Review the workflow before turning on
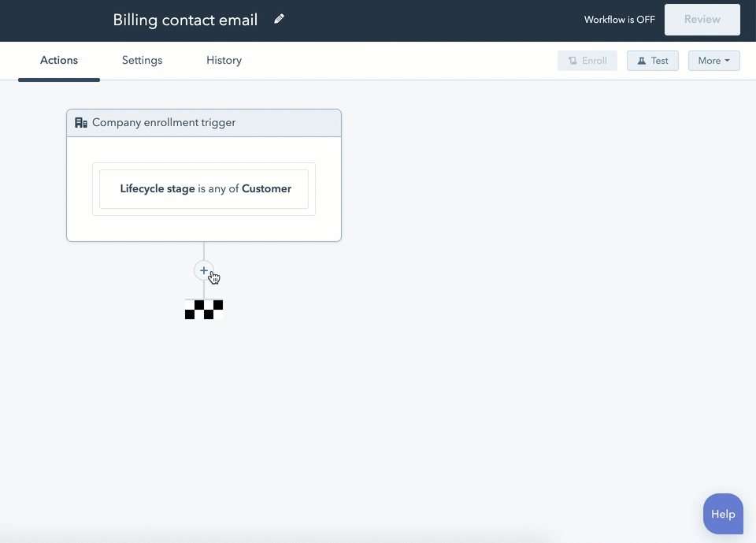 coord(702,20)
